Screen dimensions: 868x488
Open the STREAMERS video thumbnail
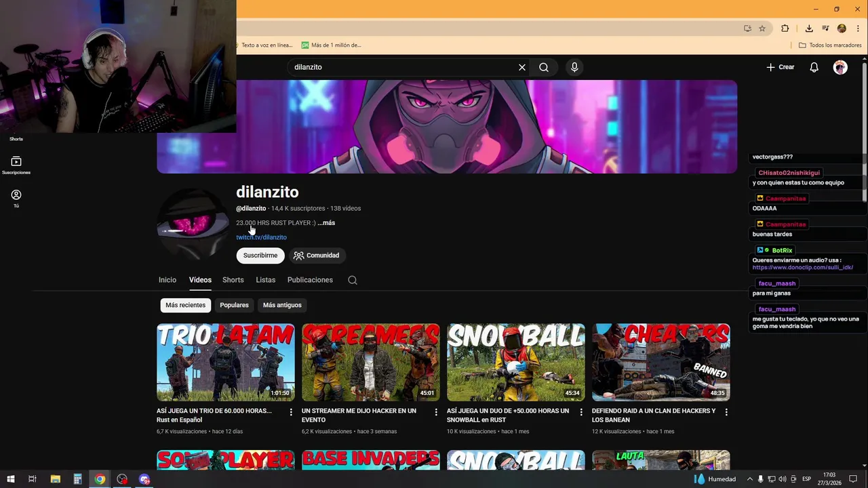point(371,362)
